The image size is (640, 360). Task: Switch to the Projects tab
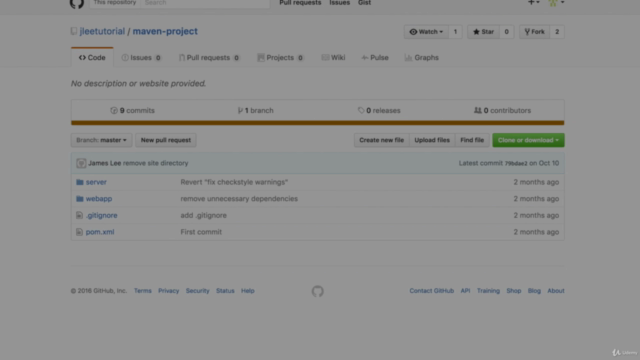point(280,58)
